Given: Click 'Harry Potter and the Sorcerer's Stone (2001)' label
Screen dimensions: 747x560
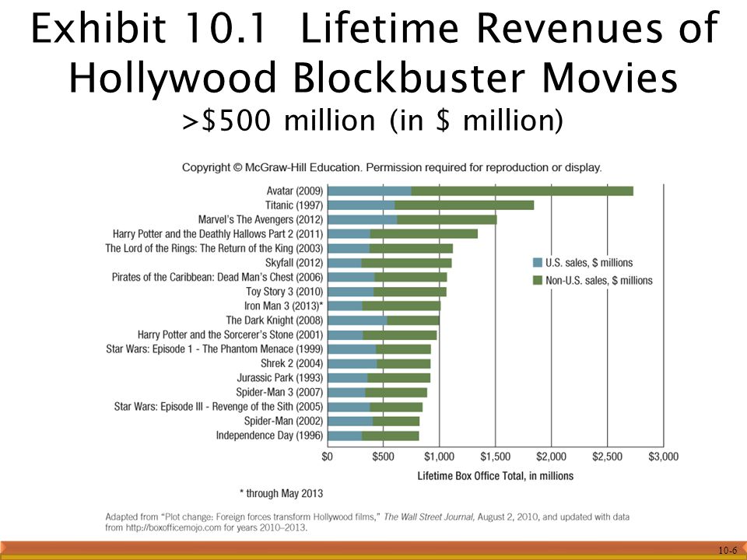Looking at the screenshot, I should 230,334.
